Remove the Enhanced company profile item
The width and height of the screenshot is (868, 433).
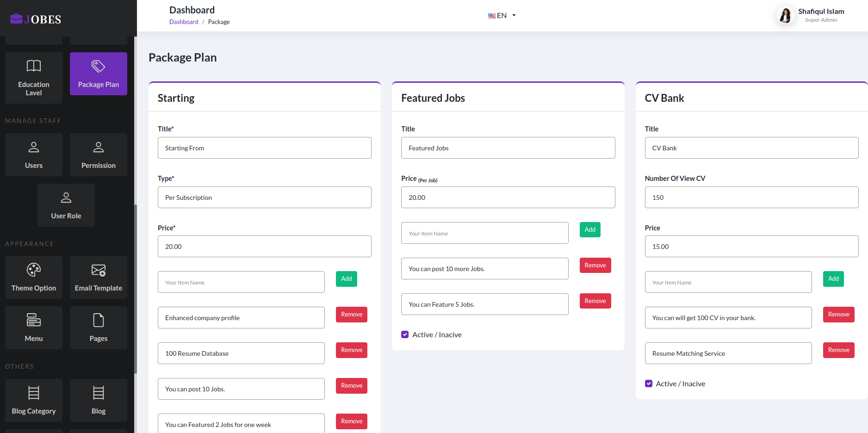[x=352, y=315]
